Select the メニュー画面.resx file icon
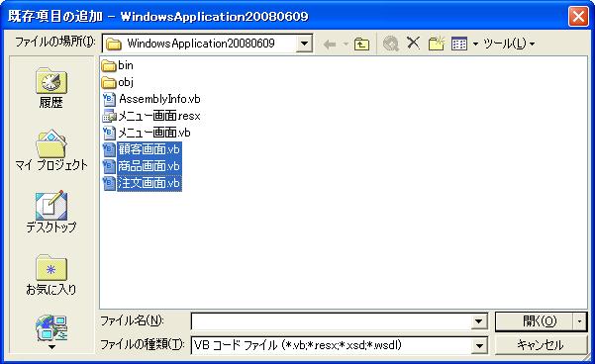595x364 pixels. tap(109, 116)
